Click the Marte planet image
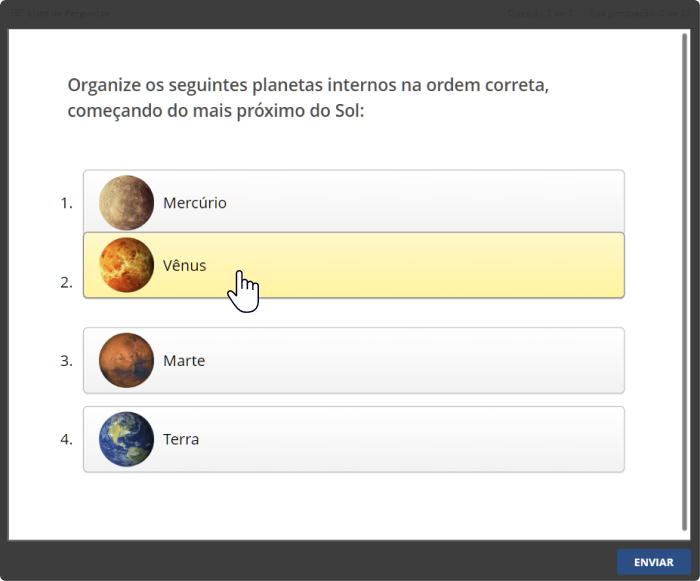The height and width of the screenshot is (581, 700). [x=126, y=360]
